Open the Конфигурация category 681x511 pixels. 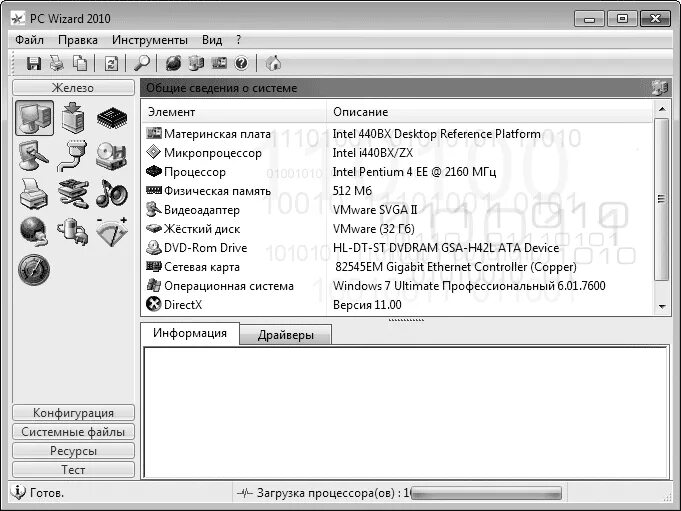click(73, 412)
